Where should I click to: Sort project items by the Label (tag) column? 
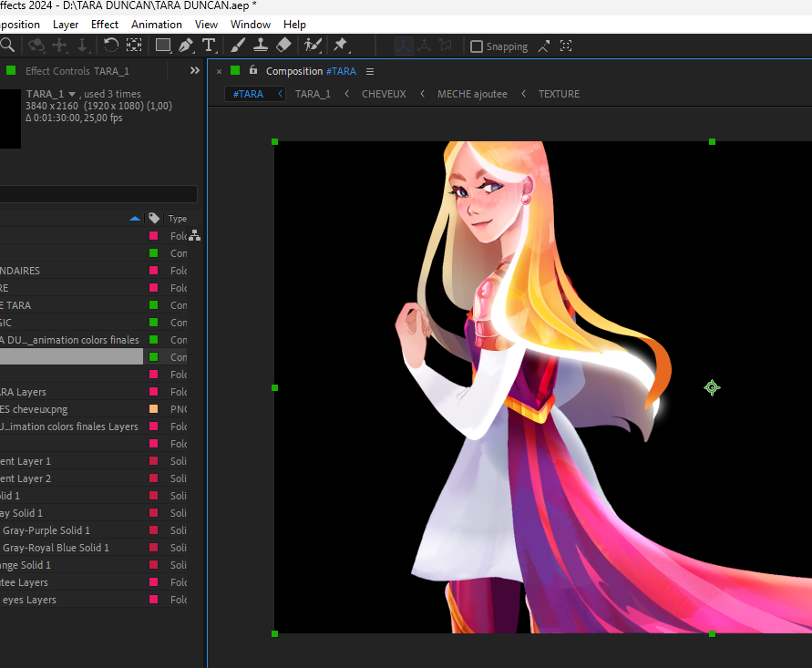pyautogui.click(x=154, y=218)
